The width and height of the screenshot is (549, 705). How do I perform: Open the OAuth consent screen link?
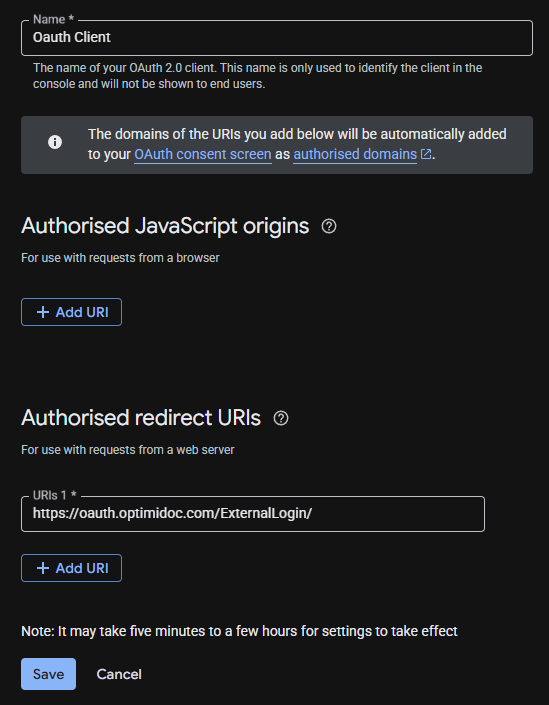[203, 154]
